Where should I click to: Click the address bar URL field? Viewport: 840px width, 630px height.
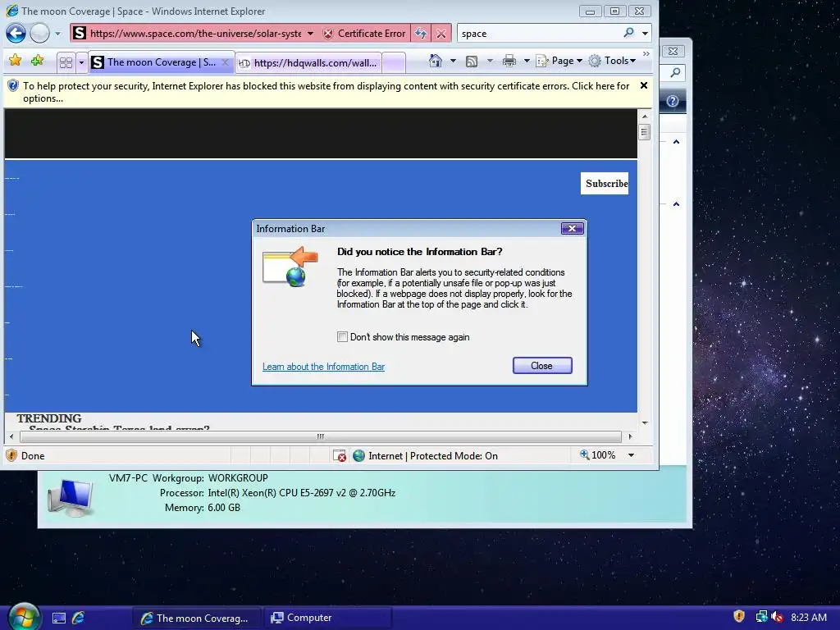point(195,33)
